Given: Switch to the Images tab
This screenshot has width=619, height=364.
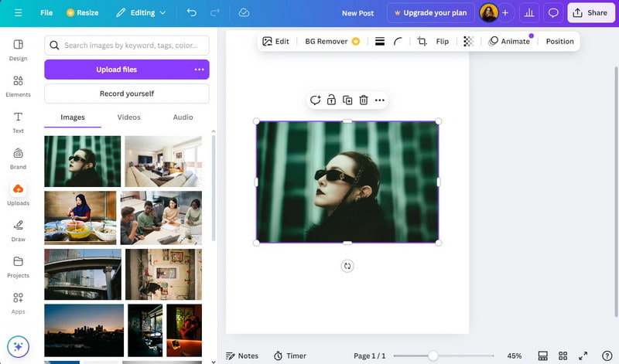Looking at the screenshot, I should [x=73, y=117].
